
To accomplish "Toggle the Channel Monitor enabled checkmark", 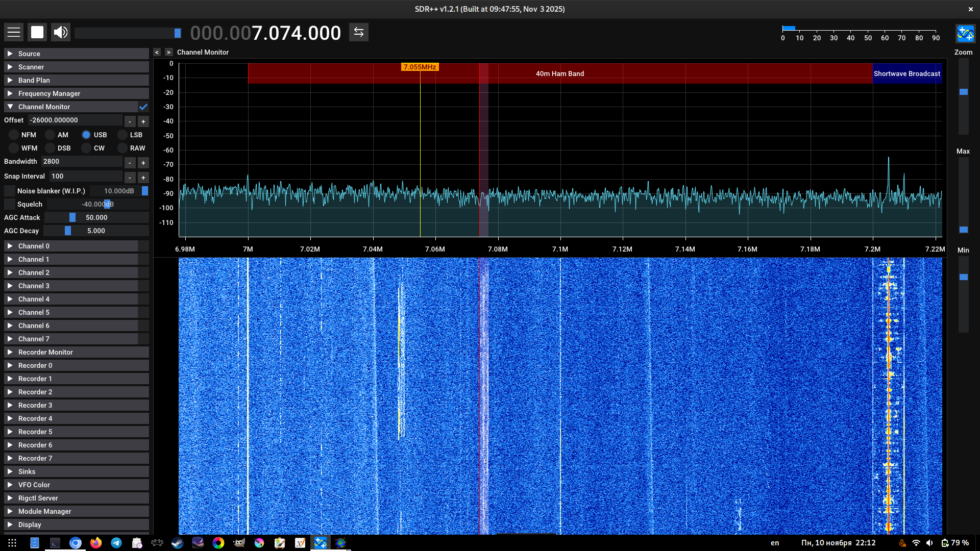I will click(x=143, y=107).
